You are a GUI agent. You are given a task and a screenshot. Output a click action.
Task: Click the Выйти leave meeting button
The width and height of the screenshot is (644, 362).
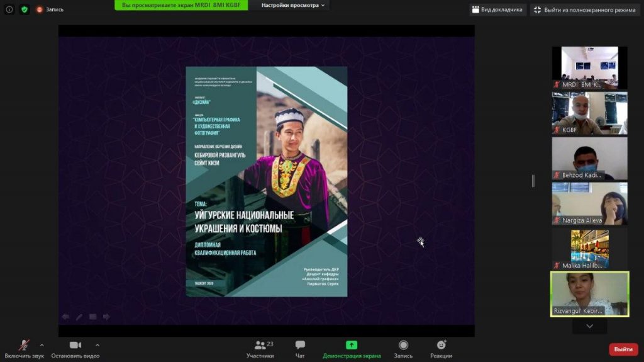623,349
